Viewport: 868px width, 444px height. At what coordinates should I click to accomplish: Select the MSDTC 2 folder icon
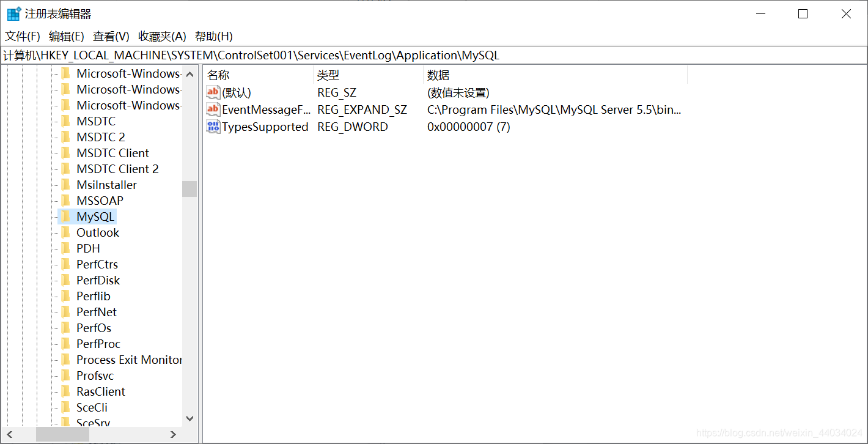pyautogui.click(x=65, y=137)
